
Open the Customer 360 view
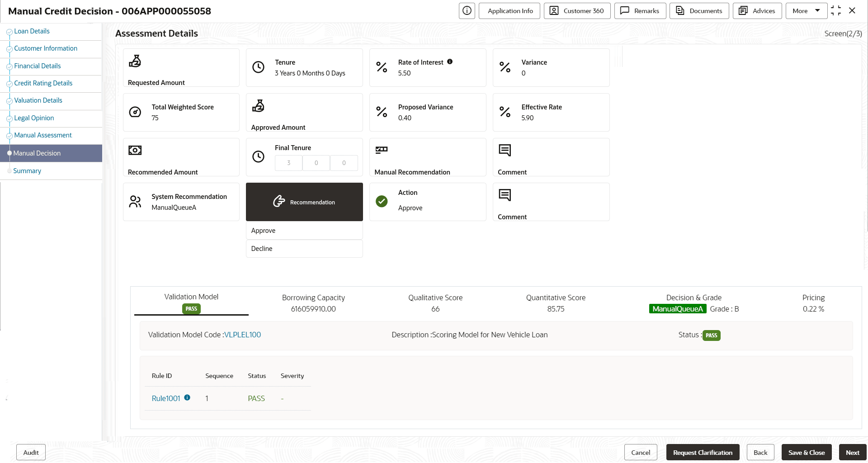(577, 11)
